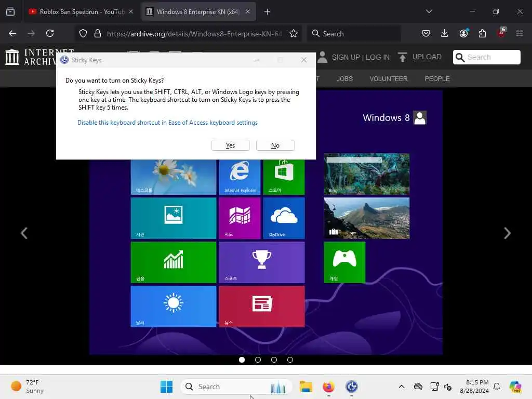Show hidden tray icons chevron
Image resolution: width=532 pixels, height=399 pixels.
(402, 387)
